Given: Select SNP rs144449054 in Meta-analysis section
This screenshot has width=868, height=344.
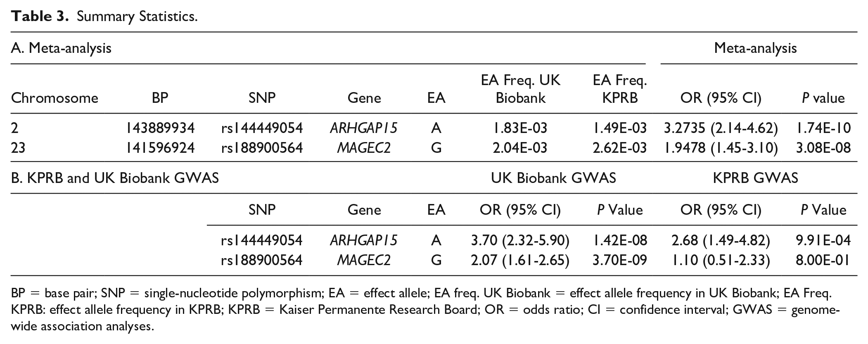Looking at the screenshot, I should pos(262,128).
